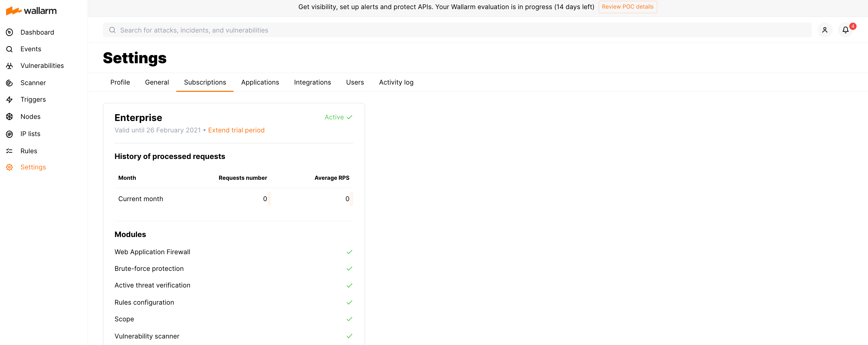Image resolution: width=868 pixels, height=345 pixels.
Task: Click the IP lists icon
Action: click(9, 134)
